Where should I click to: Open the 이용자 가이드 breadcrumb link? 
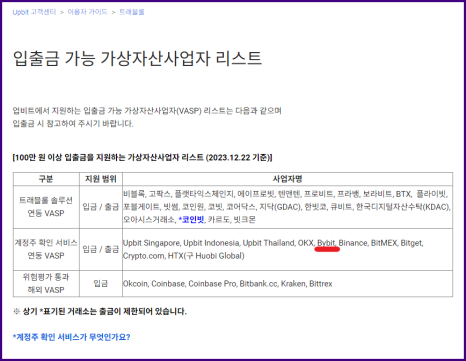pos(87,12)
